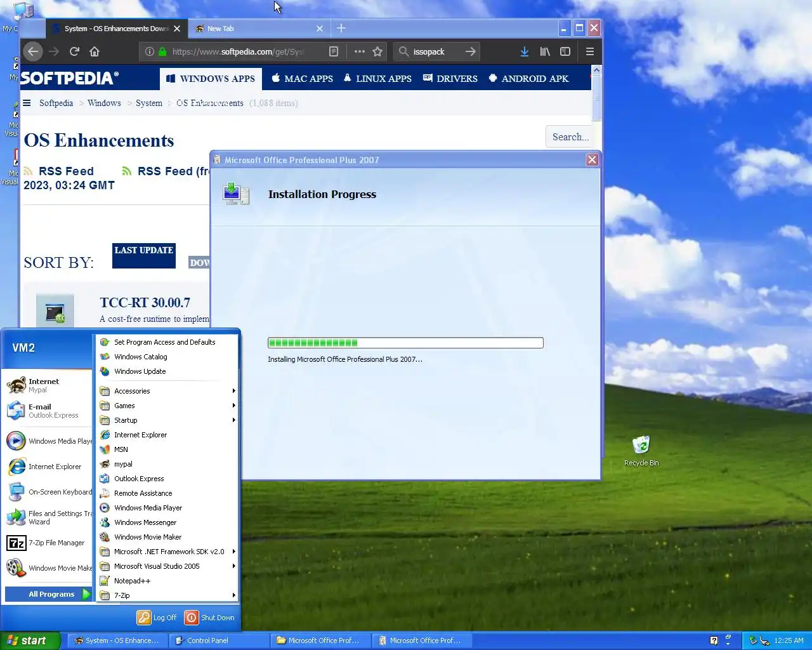Open a new tab with plus button
This screenshot has height=650, width=812.
(341, 28)
